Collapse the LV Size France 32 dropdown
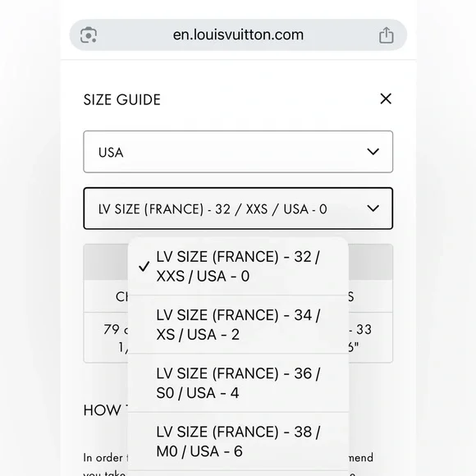Image resolution: width=476 pixels, height=476 pixels. tap(238, 208)
